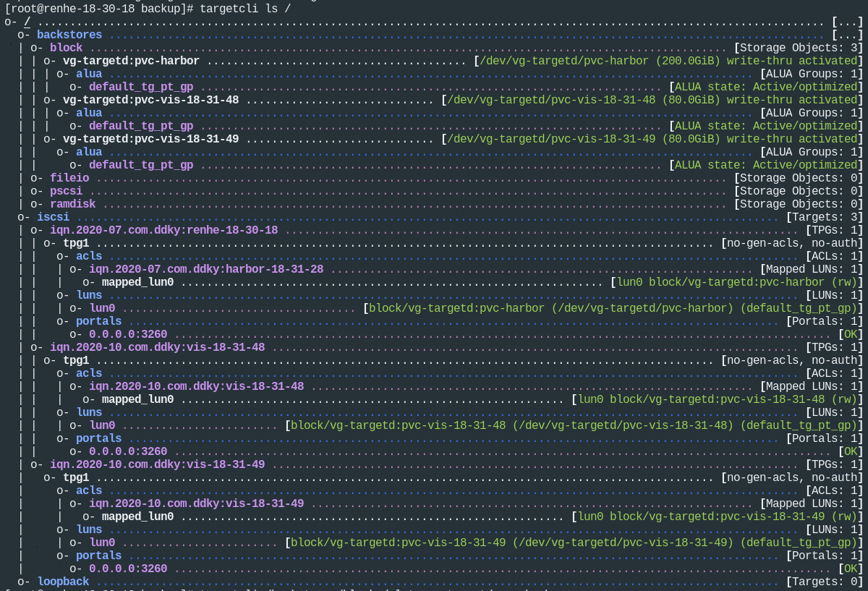Select 'vg-targetd:pvc-vis-18-31-49' storage object name
This screenshot has width=868, height=591.
pyautogui.click(x=150, y=139)
